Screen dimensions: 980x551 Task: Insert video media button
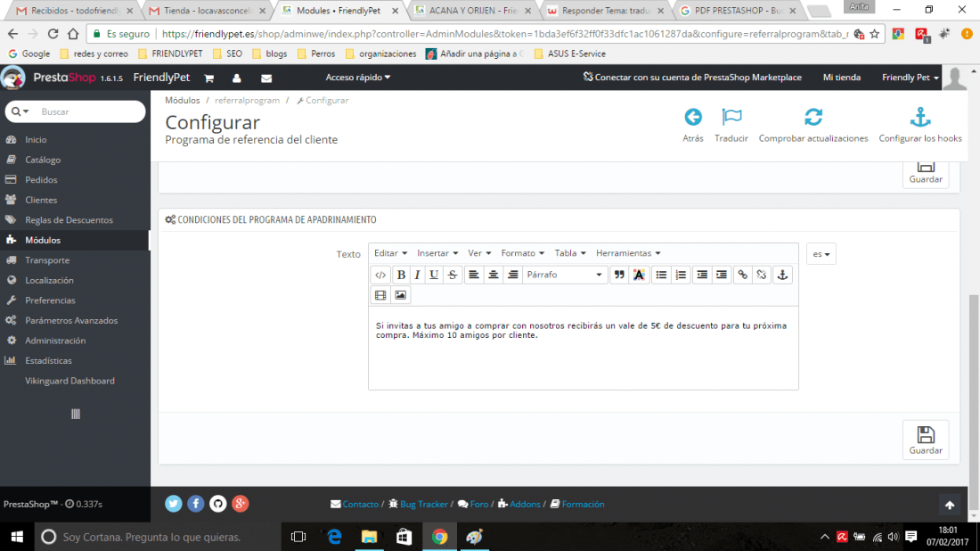coord(380,295)
